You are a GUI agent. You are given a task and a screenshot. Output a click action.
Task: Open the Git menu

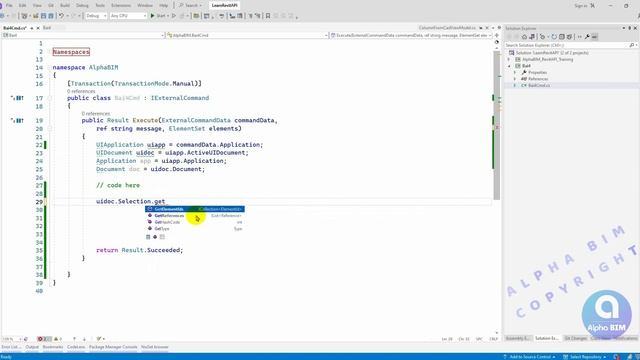pyautogui.click(x=51, y=5)
